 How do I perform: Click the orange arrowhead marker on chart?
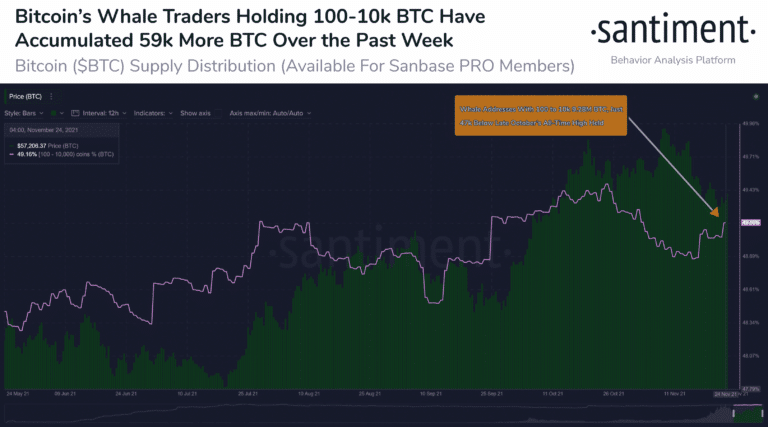pos(716,212)
